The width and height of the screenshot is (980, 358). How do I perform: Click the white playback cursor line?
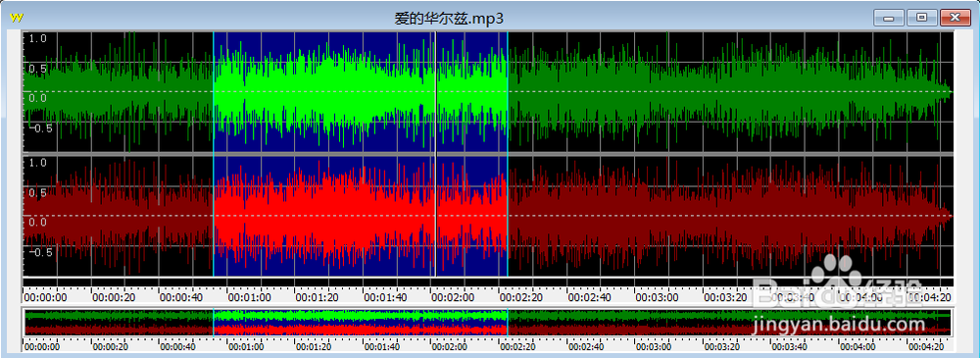click(x=435, y=154)
